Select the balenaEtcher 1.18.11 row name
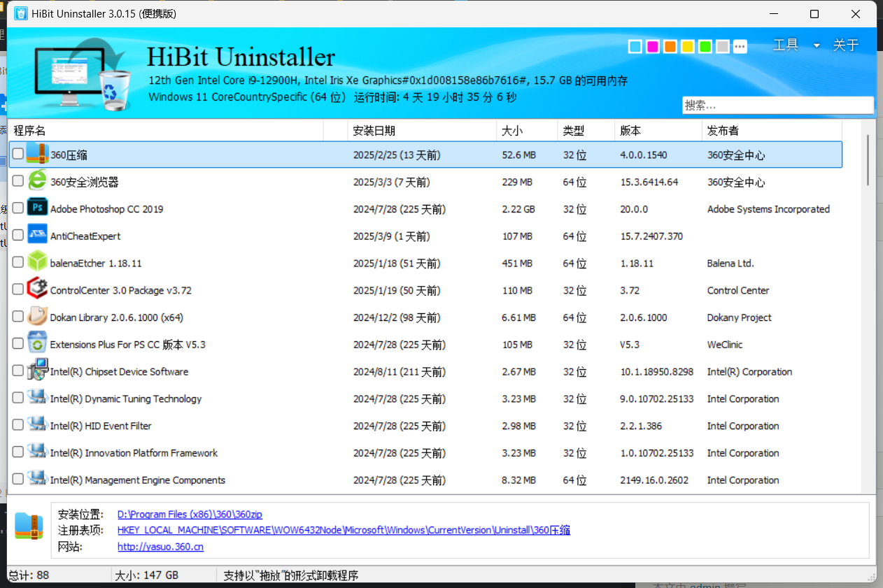This screenshot has width=883, height=588. (x=96, y=264)
